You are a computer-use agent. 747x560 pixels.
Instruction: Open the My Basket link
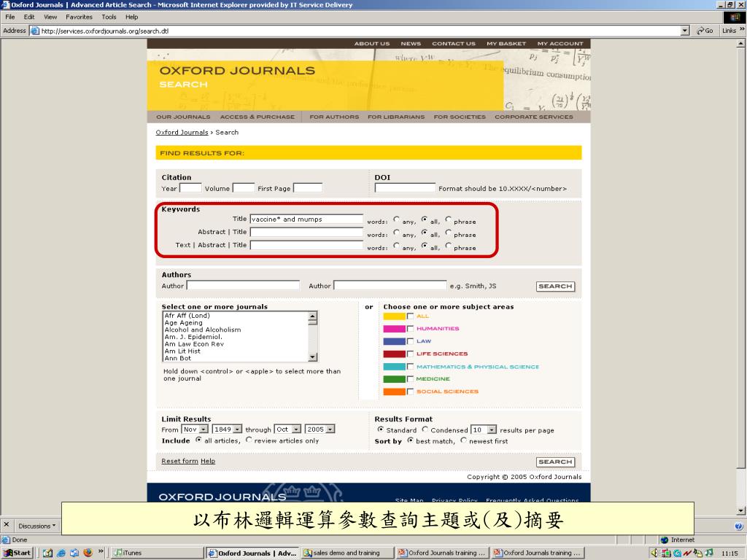click(506, 43)
